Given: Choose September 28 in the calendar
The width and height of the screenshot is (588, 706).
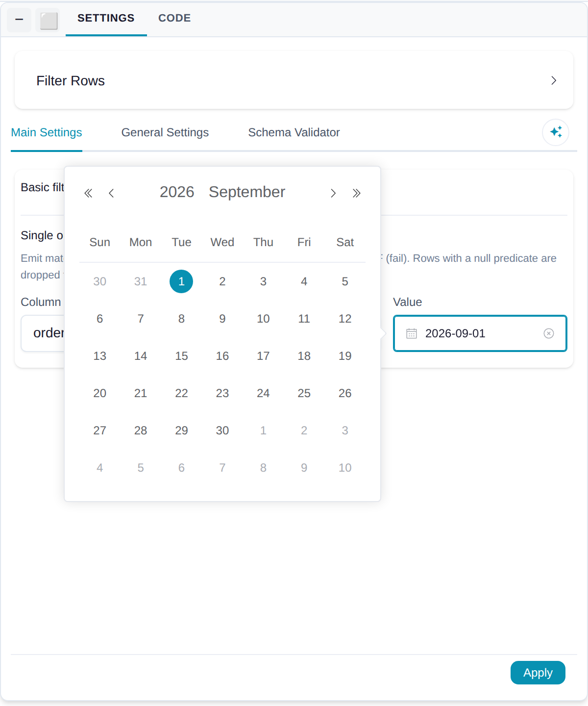Looking at the screenshot, I should pyautogui.click(x=141, y=430).
